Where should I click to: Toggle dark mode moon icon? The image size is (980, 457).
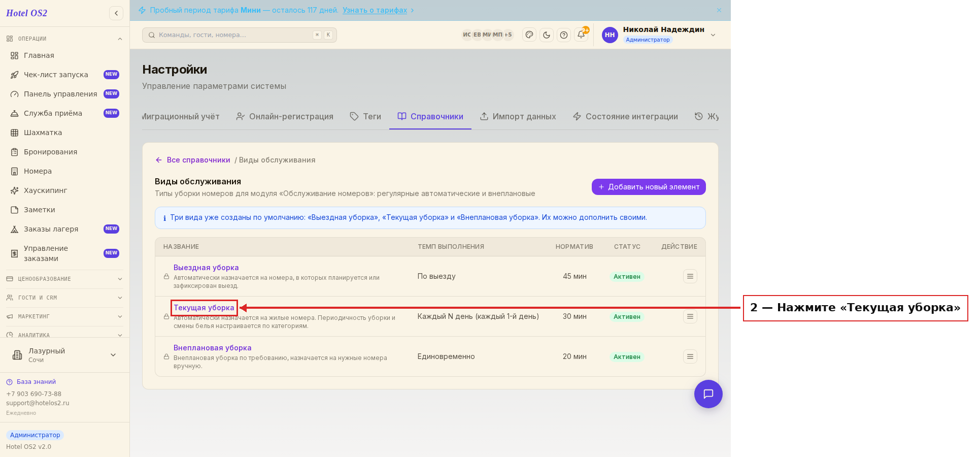pos(547,35)
